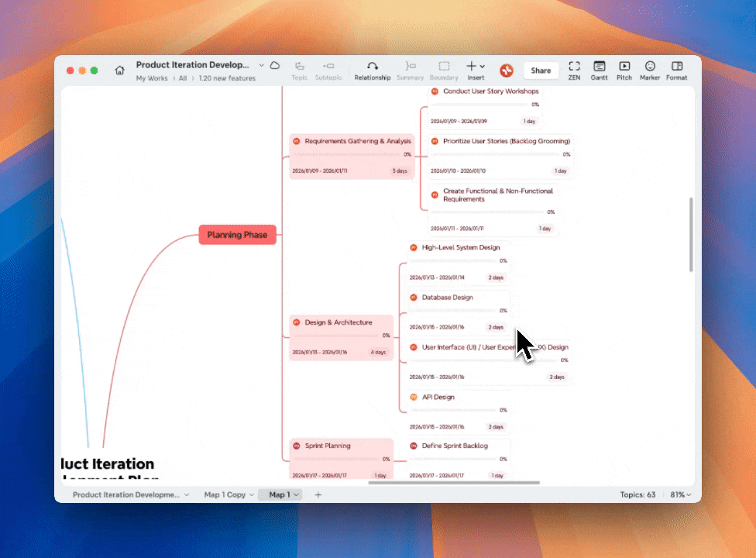Click Design & Architecture progress bar
The image size is (756, 558).
[x=336, y=336]
